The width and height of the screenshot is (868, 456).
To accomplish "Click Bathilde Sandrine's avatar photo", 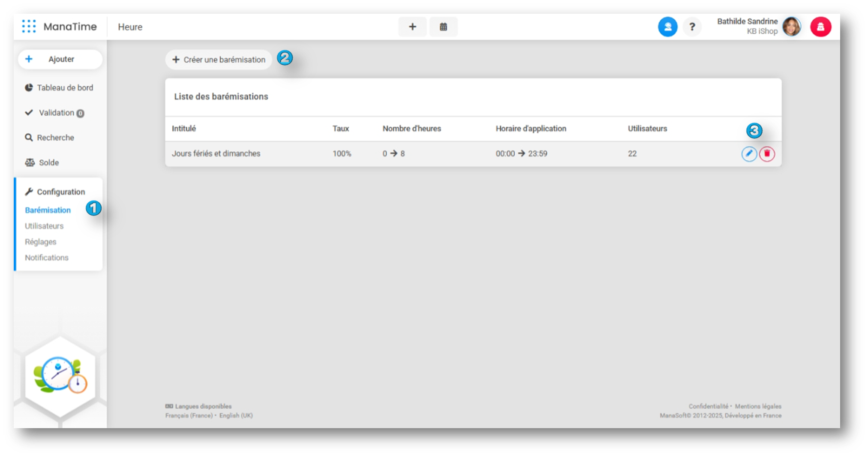I will (791, 27).
